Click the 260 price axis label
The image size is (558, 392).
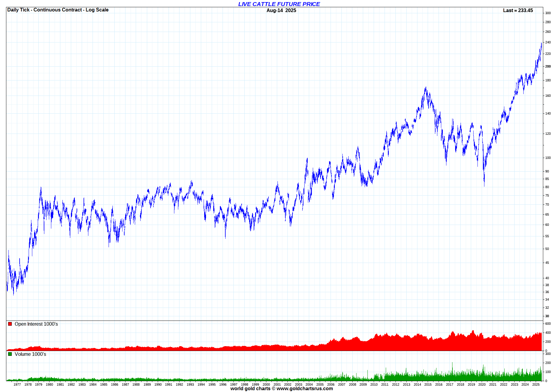tap(548, 32)
